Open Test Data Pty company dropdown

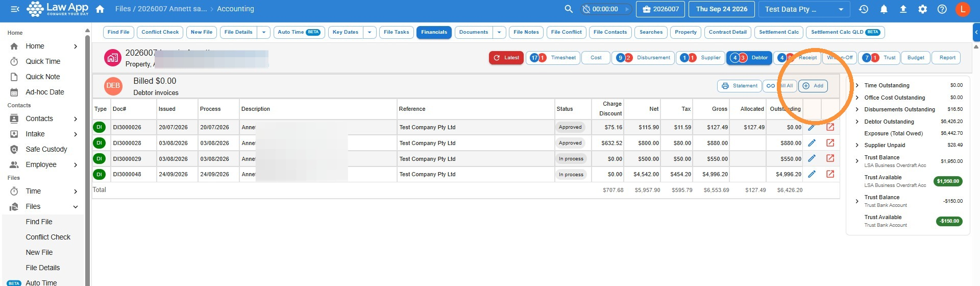pyautogui.click(x=804, y=9)
